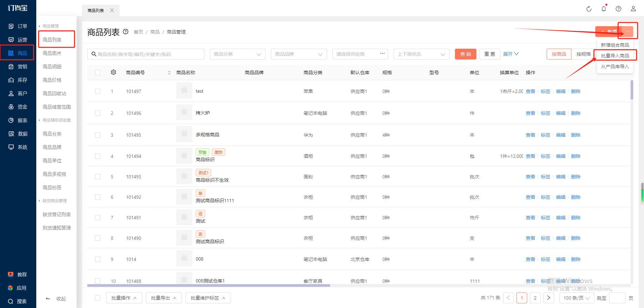
Task: Click the horizontal table scrollbar
Action: pos(209,285)
